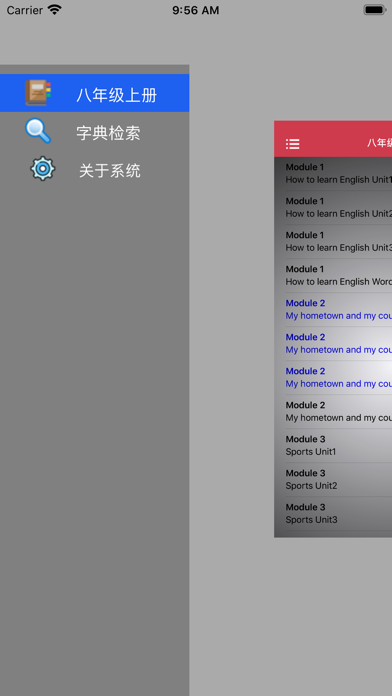Open Module 1 How to learn English Unit3
Image resolution: width=392 pixels, height=696 pixels.
click(x=333, y=241)
